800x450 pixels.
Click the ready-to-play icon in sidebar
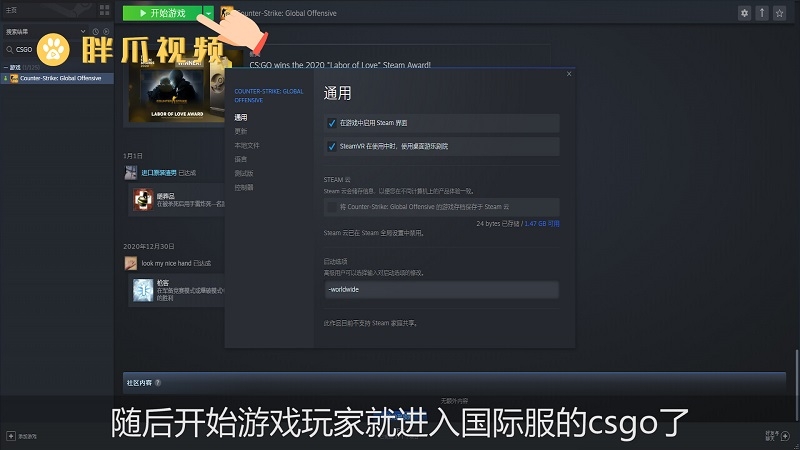(x=106, y=32)
